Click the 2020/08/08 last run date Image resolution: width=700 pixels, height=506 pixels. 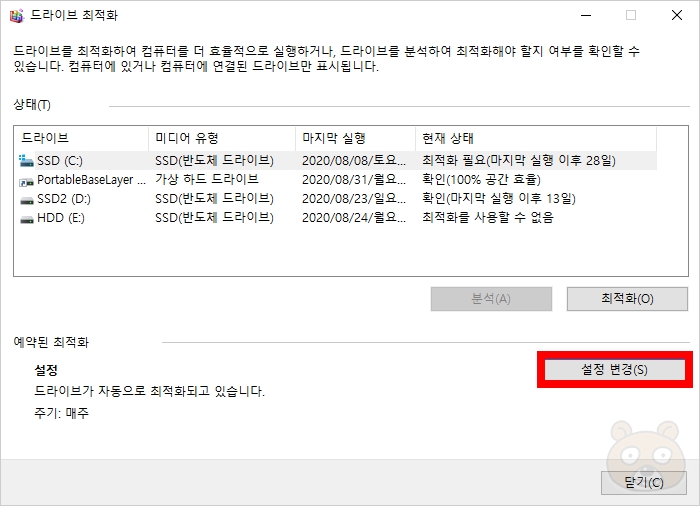(x=354, y=160)
